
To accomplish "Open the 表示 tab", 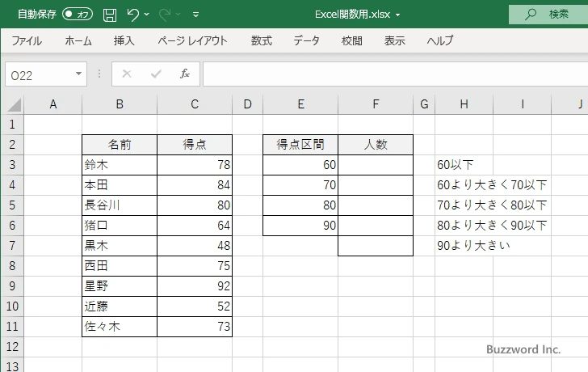I will tap(394, 40).
